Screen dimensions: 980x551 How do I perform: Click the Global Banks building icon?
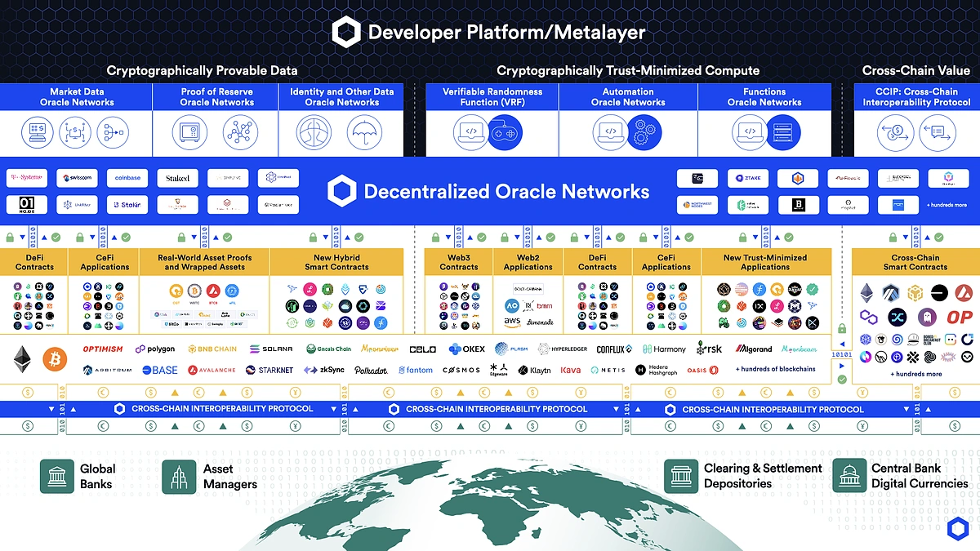(56, 476)
